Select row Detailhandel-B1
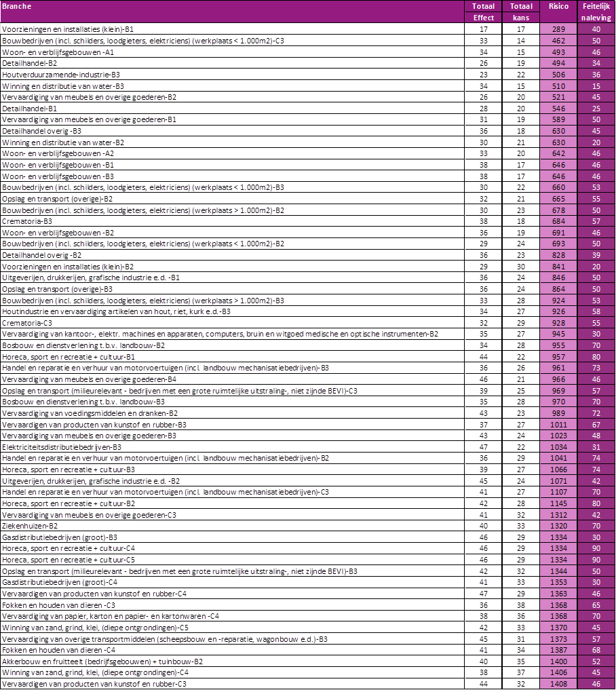The height and width of the screenshot is (690, 616). pos(307,109)
